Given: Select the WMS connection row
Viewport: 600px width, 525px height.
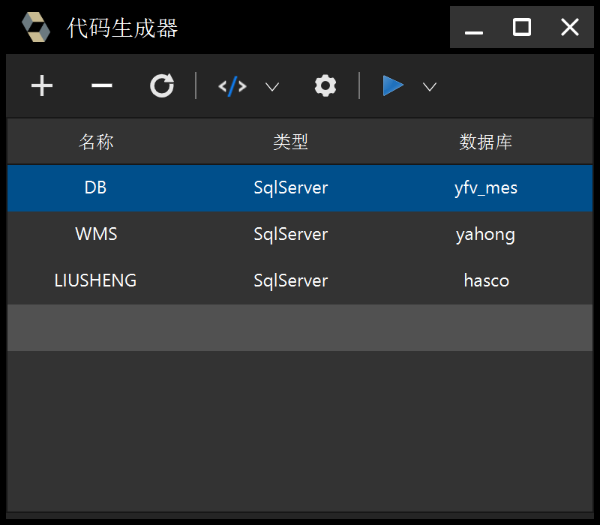Looking at the screenshot, I should coord(300,234).
